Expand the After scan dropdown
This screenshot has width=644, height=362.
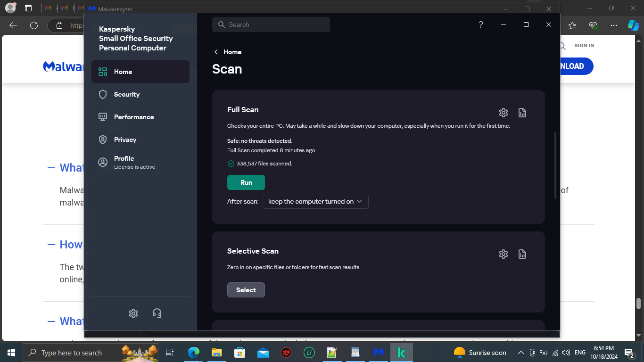pos(315,201)
